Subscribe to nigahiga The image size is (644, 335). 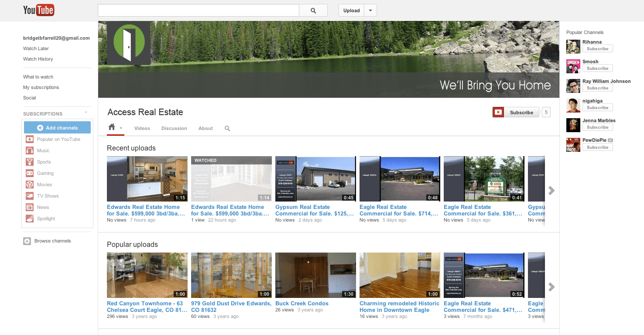597,108
